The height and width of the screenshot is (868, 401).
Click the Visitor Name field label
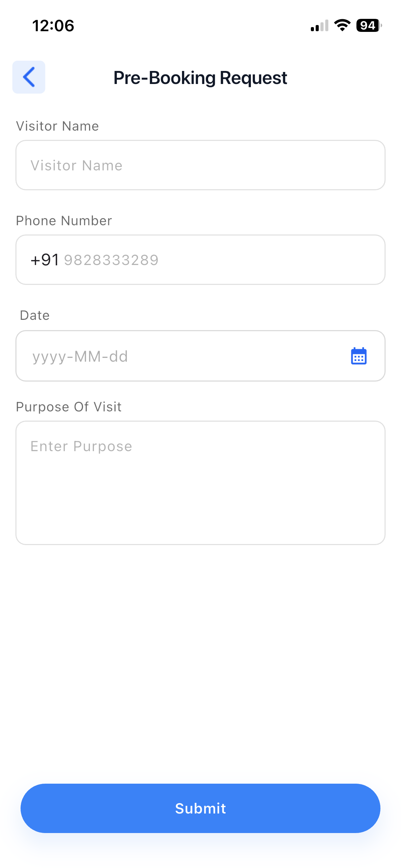(58, 126)
